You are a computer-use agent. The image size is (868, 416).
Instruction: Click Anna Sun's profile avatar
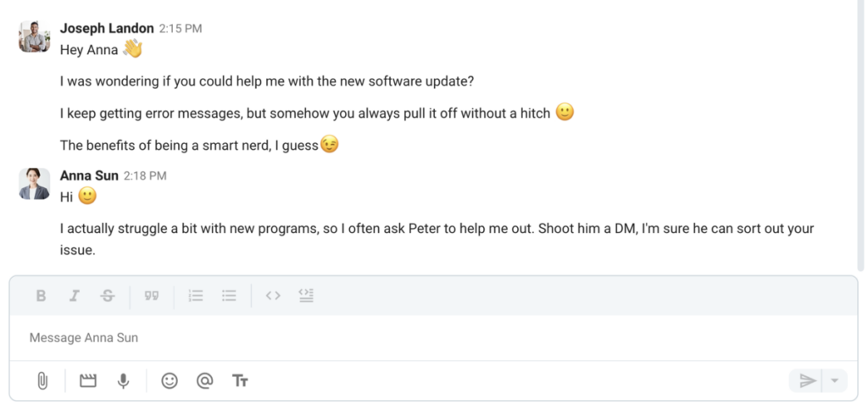pyautogui.click(x=35, y=183)
